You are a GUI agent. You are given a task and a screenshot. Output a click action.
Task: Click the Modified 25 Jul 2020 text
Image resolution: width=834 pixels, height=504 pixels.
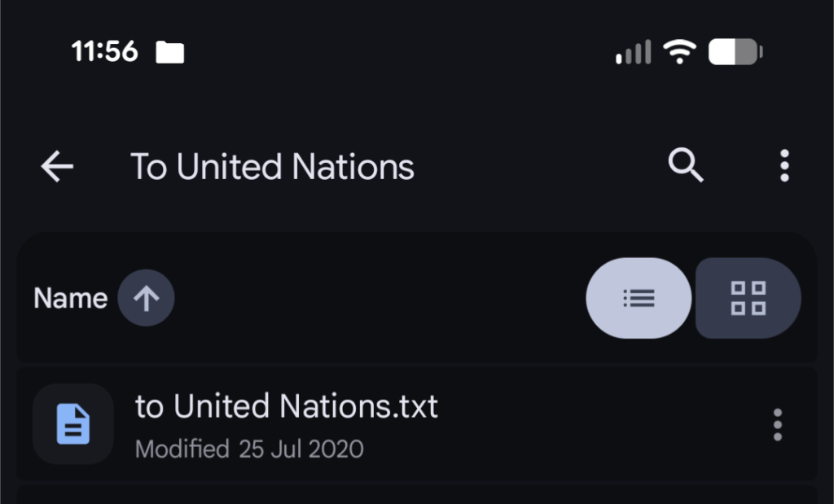click(249, 449)
